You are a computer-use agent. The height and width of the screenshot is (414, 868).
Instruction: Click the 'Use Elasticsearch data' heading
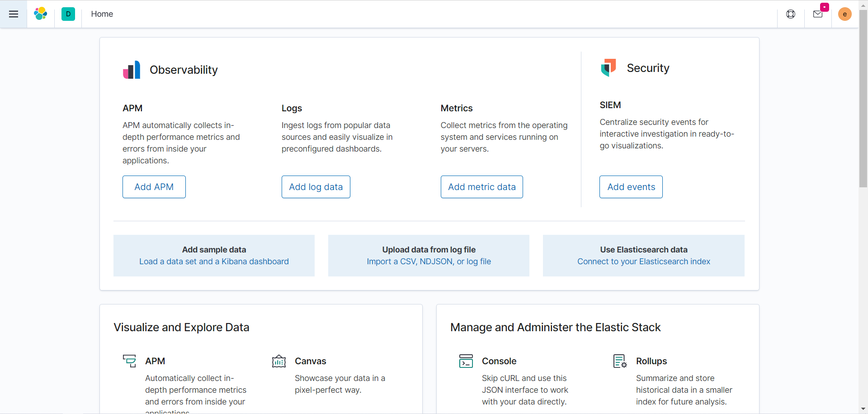coord(644,250)
